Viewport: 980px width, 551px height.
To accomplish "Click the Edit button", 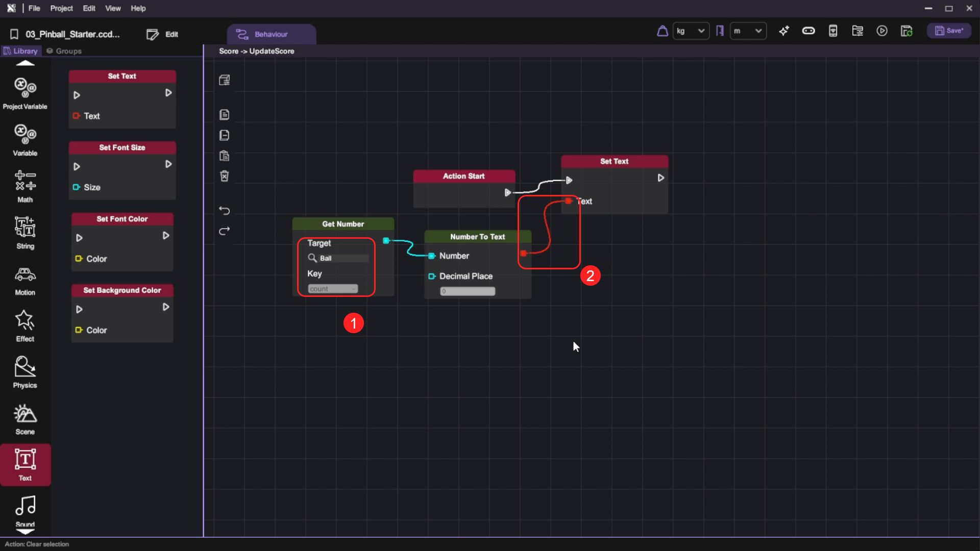I will [163, 34].
